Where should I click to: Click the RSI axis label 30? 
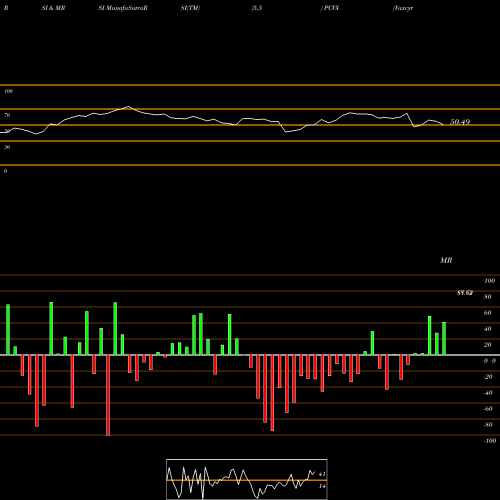click(x=7, y=147)
